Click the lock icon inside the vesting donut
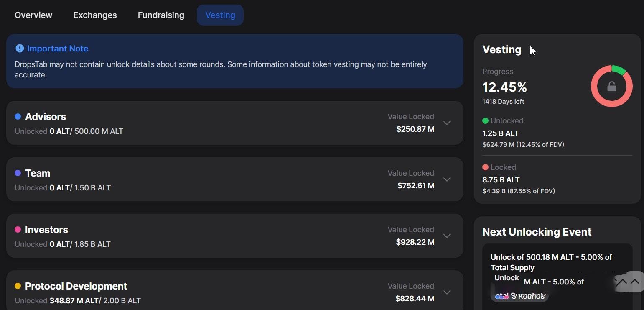Screen dimensions: 644x310 611,86
